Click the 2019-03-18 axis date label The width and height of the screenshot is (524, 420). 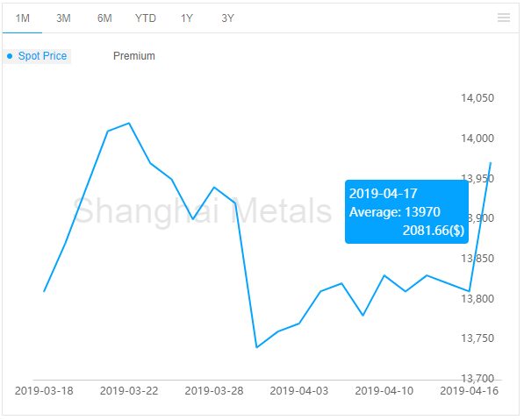(x=44, y=390)
